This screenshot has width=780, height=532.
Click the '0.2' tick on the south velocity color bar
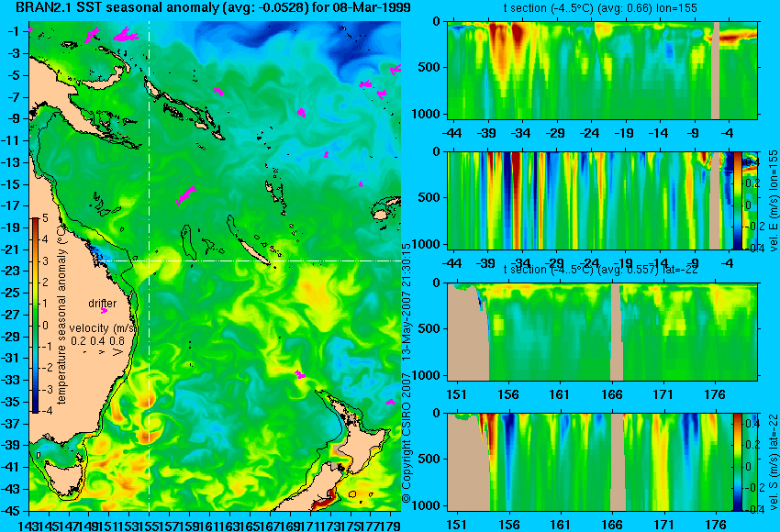pos(752,445)
